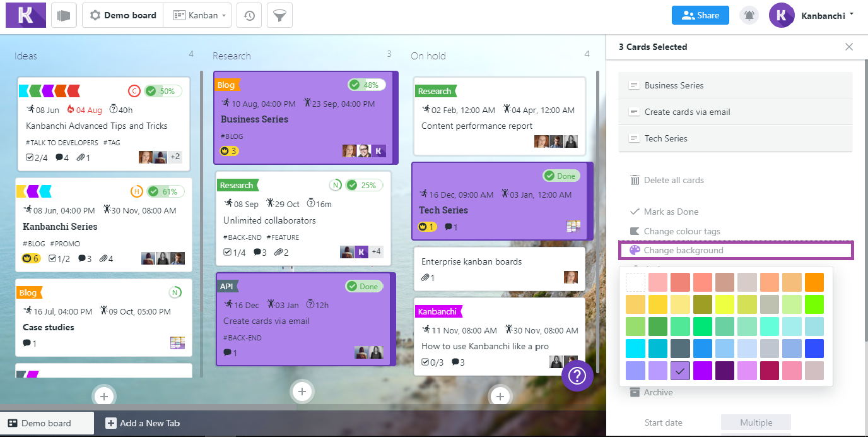Open the notifications bell
The image size is (868, 437).
click(x=749, y=15)
